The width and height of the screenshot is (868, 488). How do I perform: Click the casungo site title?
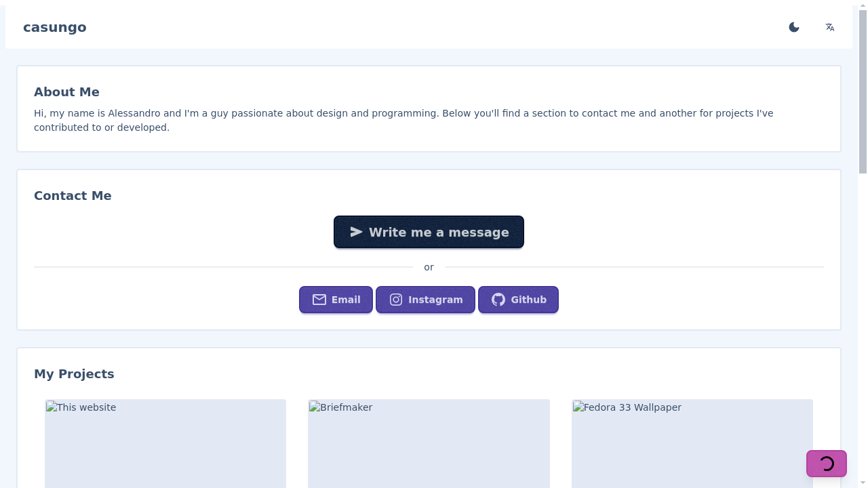coord(55,27)
